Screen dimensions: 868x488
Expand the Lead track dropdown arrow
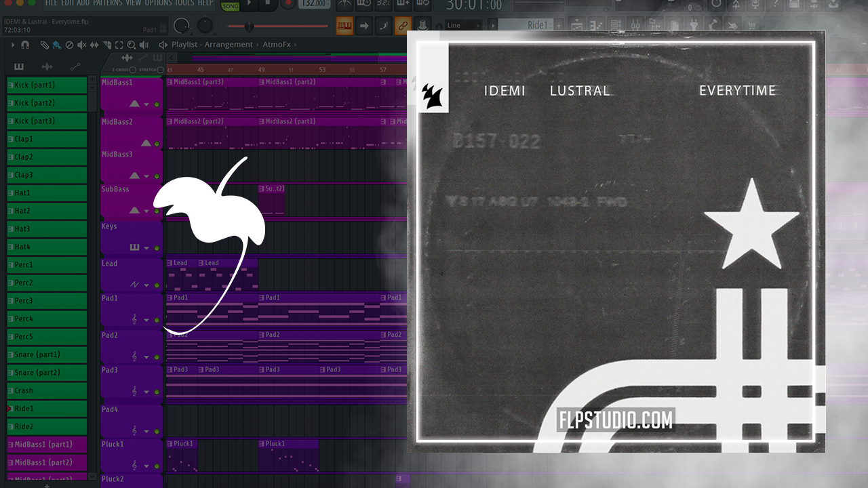pos(146,285)
